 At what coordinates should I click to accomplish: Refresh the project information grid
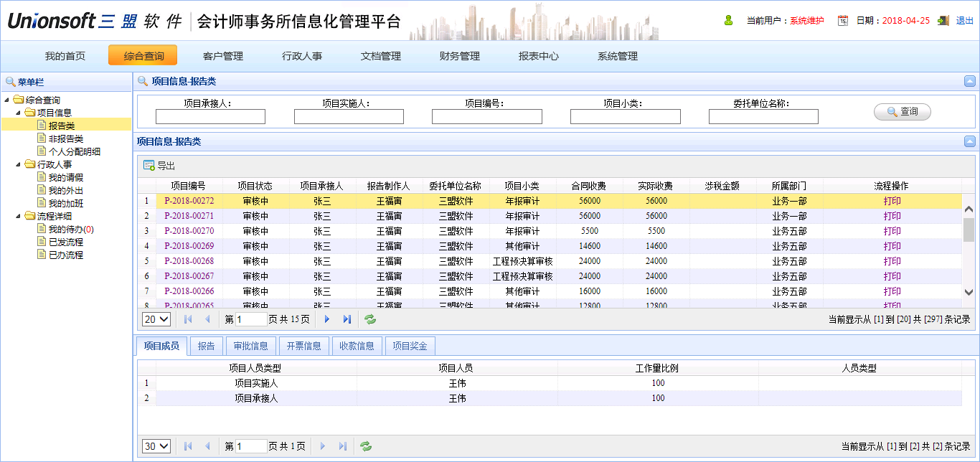coord(369,319)
